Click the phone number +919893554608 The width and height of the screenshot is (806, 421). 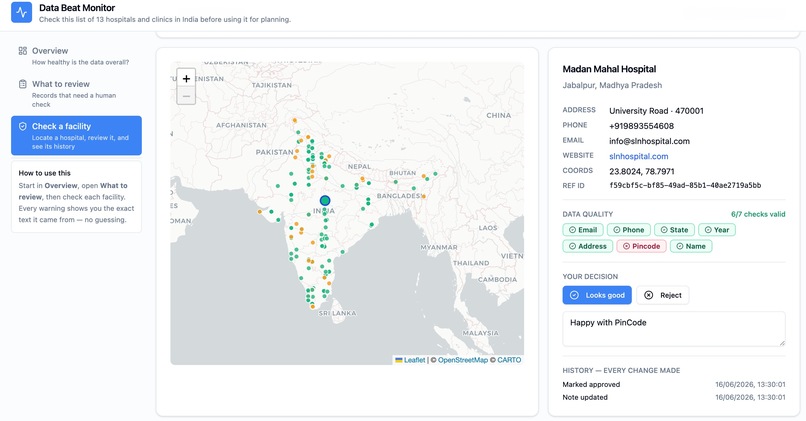tap(641, 126)
